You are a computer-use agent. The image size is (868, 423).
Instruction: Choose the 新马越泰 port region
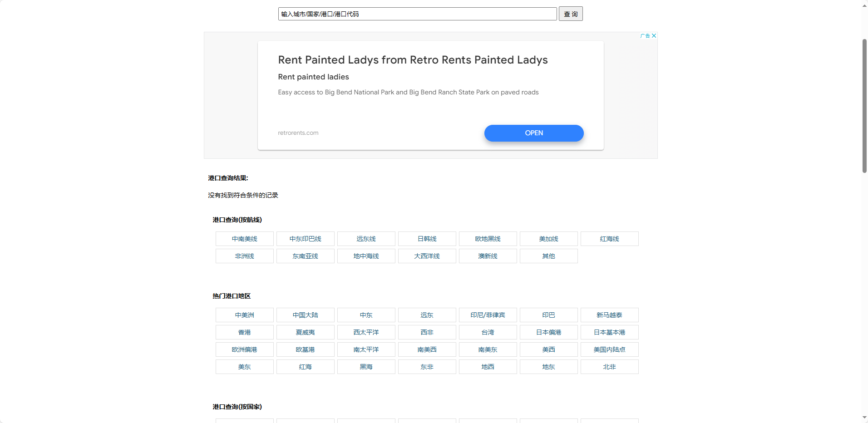pyautogui.click(x=610, y=315)
